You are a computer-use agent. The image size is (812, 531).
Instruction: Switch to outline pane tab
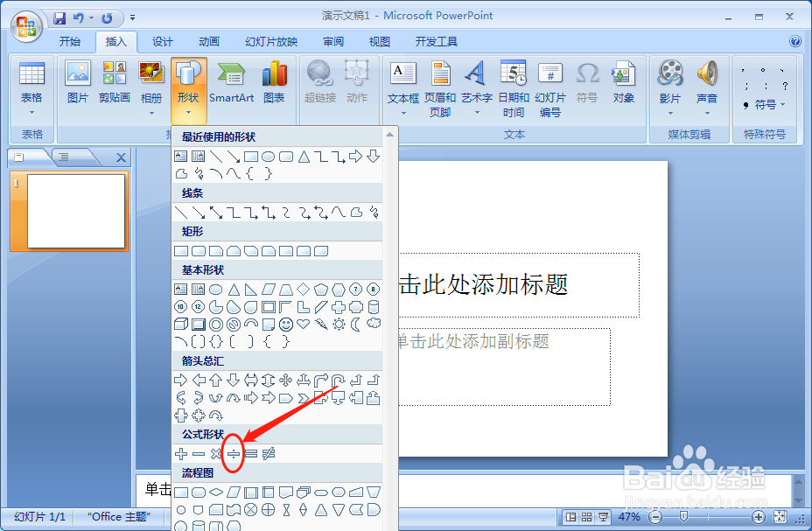click(64, 157)
